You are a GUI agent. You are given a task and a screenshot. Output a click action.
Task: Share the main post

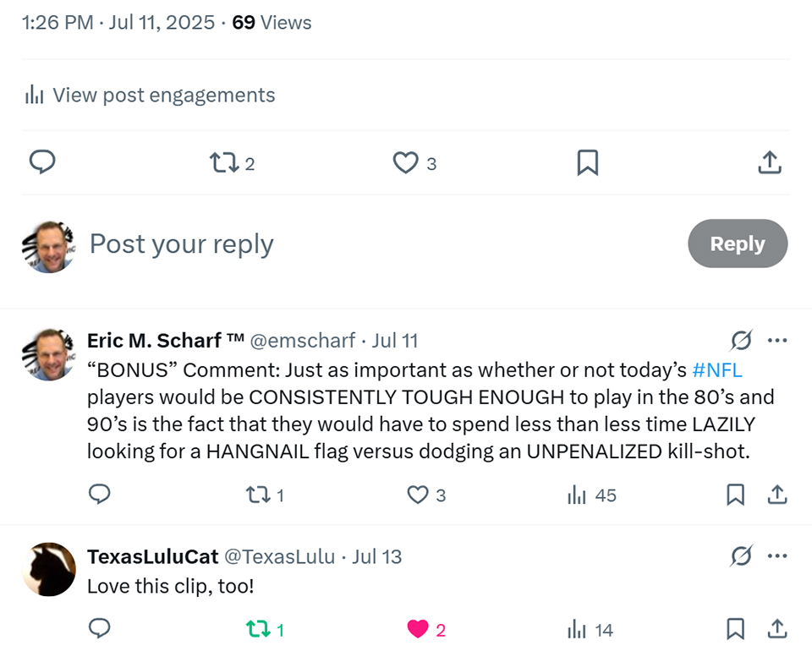[769, 162]
